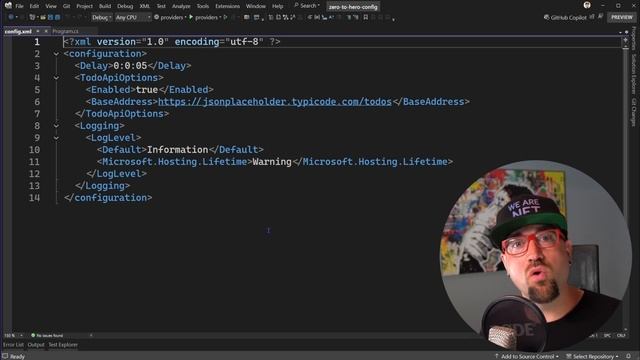Open the Test menu
Image resolution: width=640 pixels, height=360 pixels.
161,6
